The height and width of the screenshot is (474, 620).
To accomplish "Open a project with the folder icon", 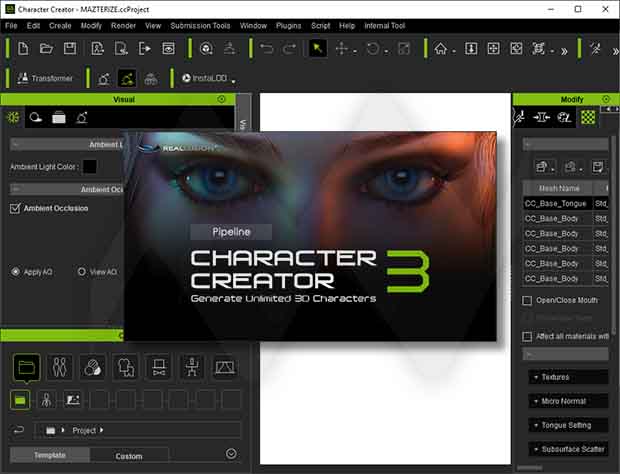I will (x=46, y=49).
